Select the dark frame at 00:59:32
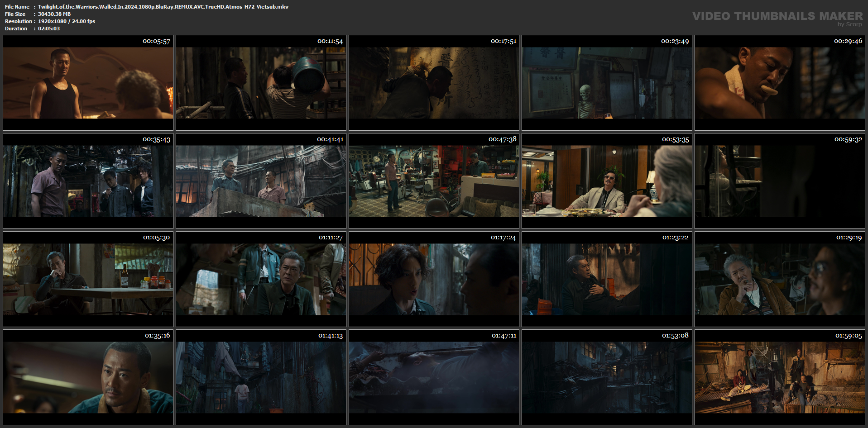868x428 pixels. pos(780,181)
